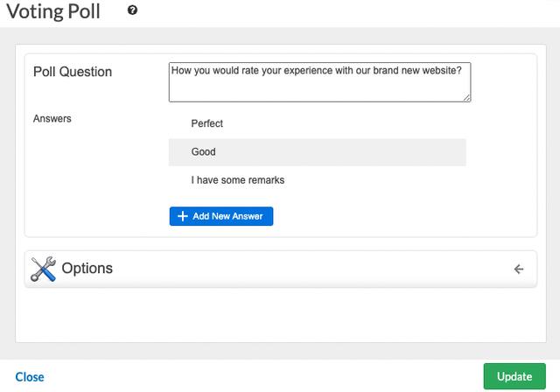Click the 'Poll Question' label
Viewport: 560px width, 392px height.
73,72
